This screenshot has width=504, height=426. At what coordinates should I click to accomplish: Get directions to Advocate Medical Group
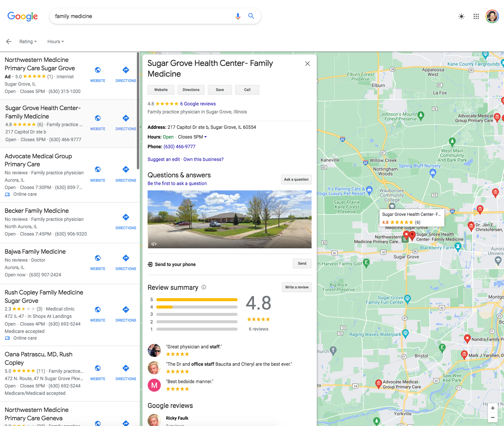coord(126,174)
